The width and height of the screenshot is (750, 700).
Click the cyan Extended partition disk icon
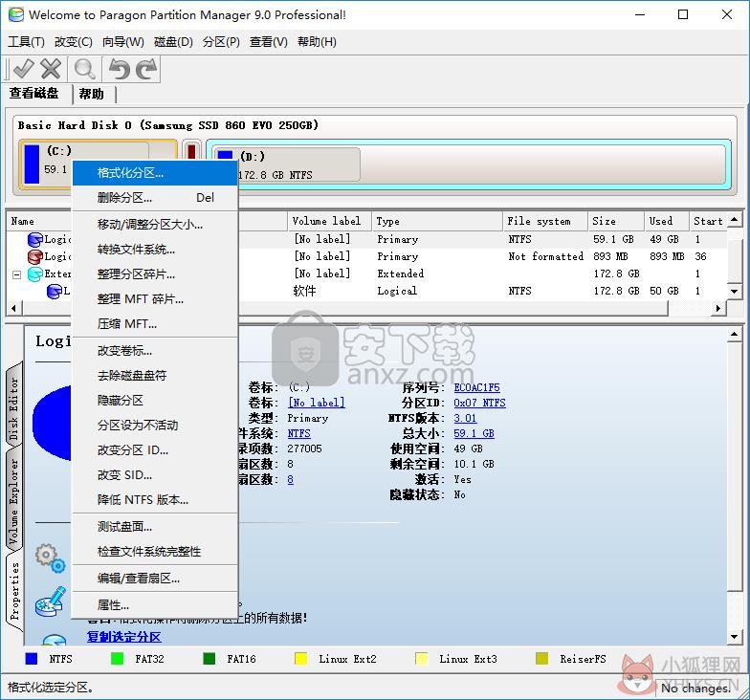click(34, 273)
